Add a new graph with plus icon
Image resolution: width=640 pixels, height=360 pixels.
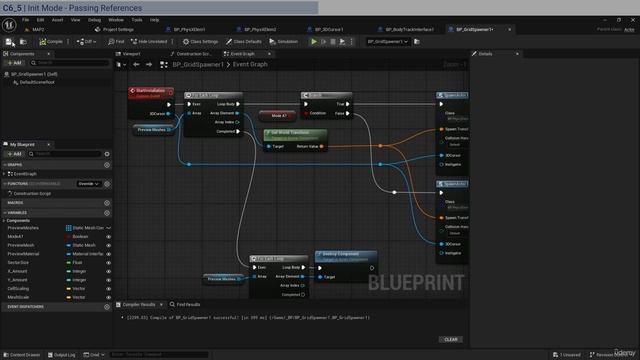[x=107, y=165]
